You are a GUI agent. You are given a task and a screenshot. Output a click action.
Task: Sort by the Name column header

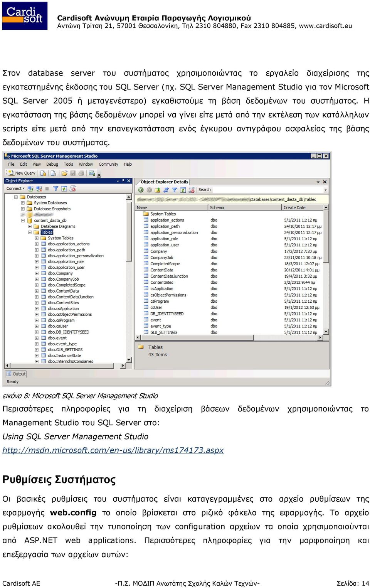click(172, 207)
